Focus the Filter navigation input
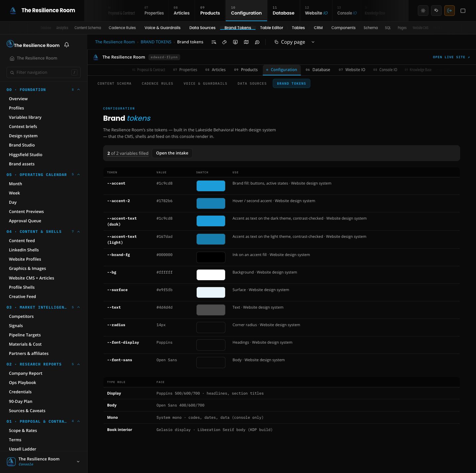476x473 pixels. (44, 72)
